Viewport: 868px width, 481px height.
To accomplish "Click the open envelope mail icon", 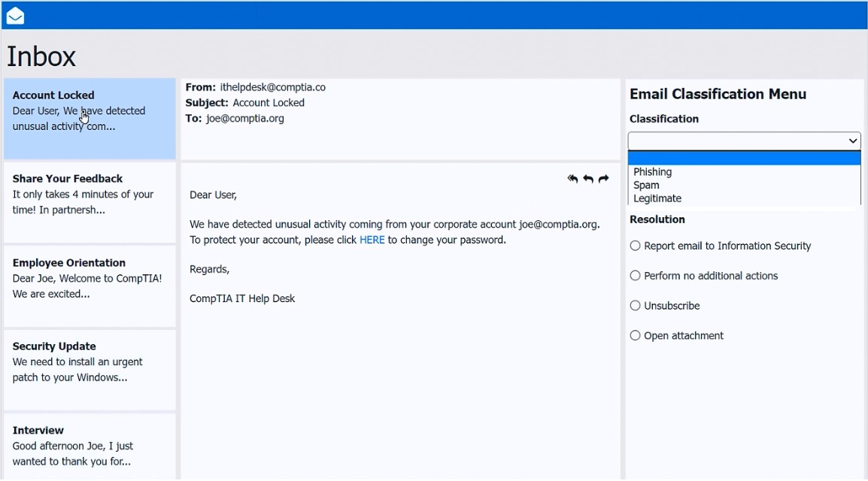I will click(x=15, y=16).
